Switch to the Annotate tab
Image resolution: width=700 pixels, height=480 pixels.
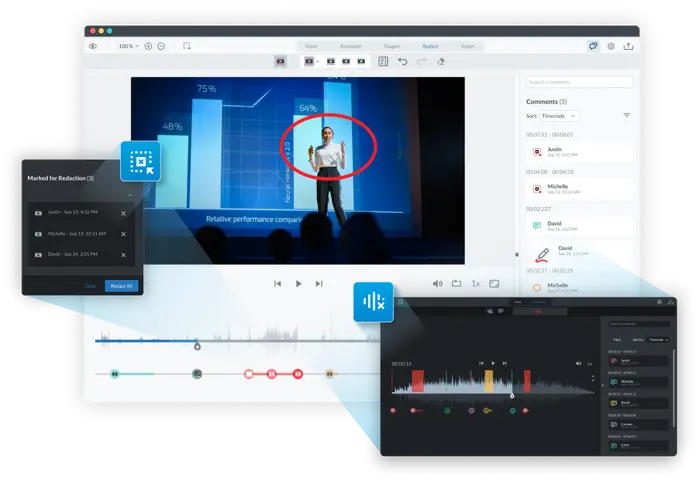(x=350, y=46)
